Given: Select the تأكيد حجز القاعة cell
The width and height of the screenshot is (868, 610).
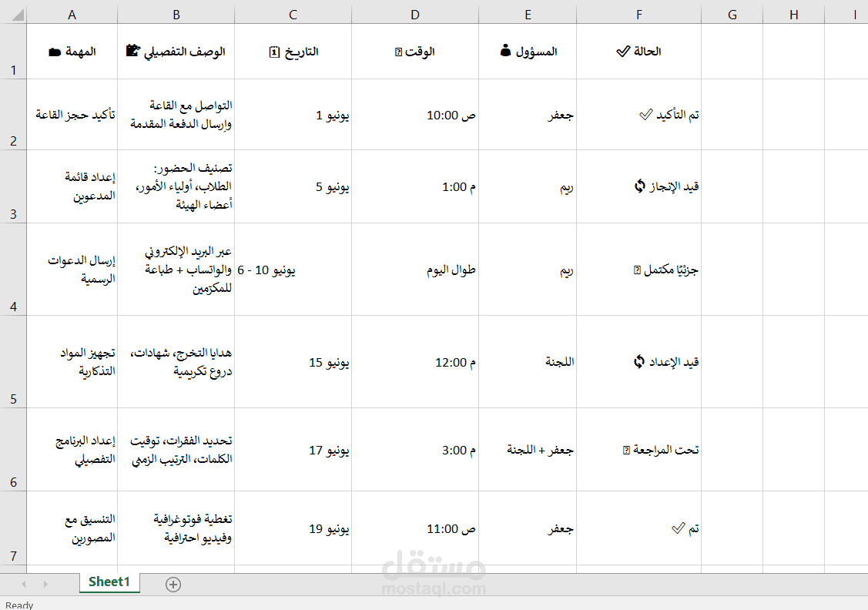Looking at the screenshot, I should [72, 114].
